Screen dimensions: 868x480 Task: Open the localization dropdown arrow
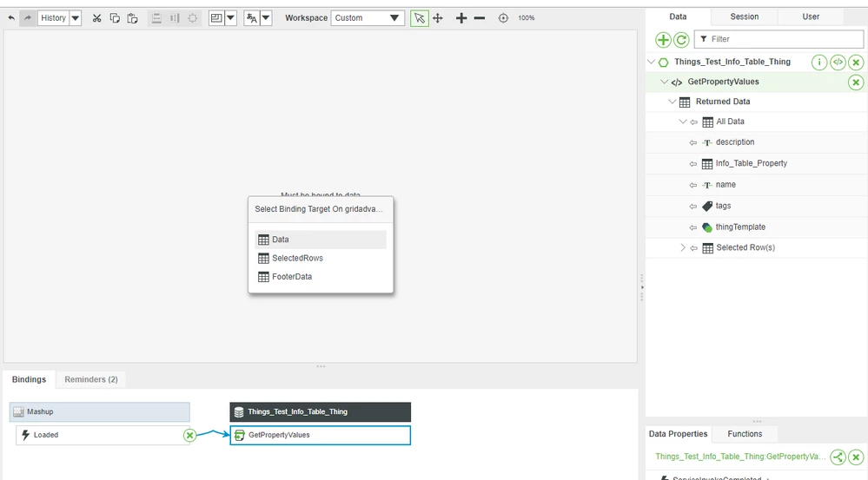[x=266, y=17]
